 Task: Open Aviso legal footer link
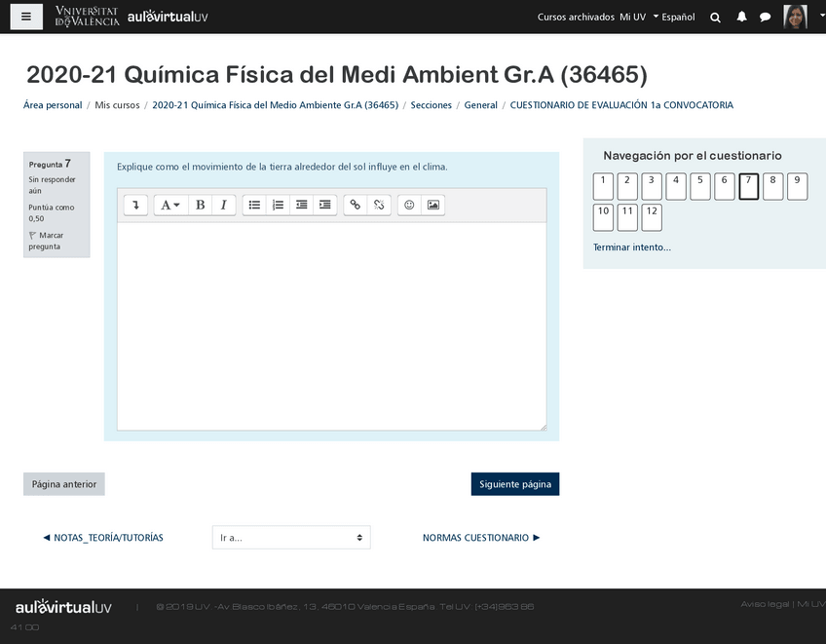765,604
